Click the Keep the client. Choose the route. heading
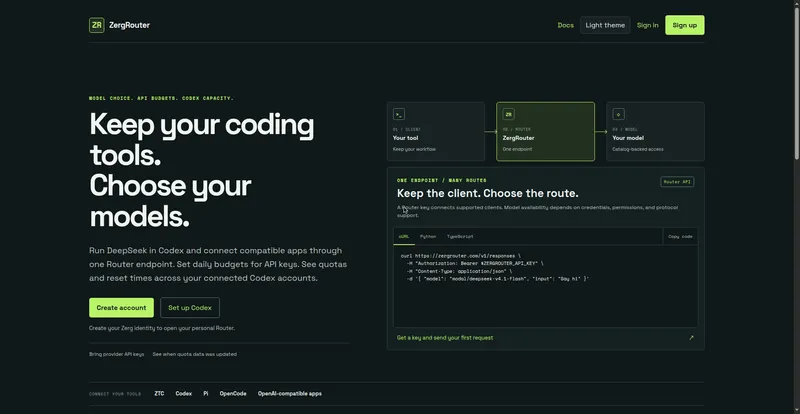This screenshot has width=800, height=414. pyautogui.click(x=488, y=193)
